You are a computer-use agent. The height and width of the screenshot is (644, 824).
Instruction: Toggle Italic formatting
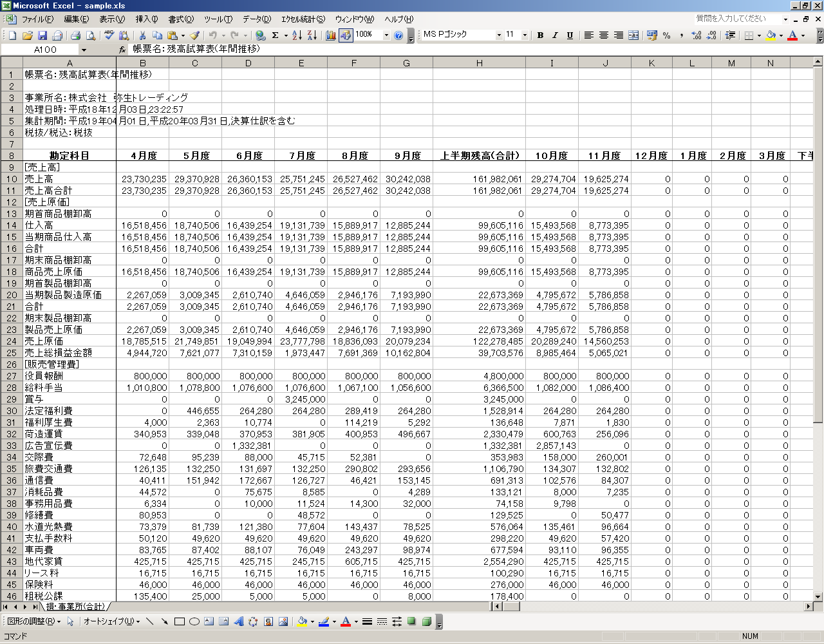[555, 35]
